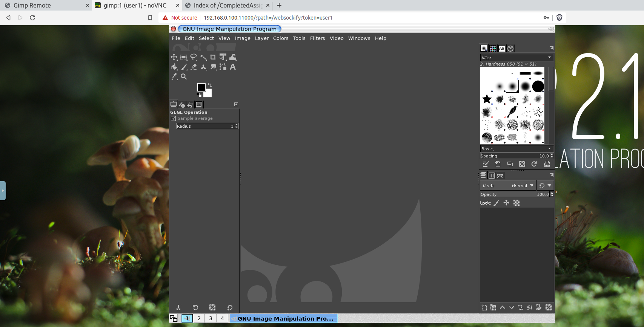Switch to the Fonts tab
Screen dimensions: 644x327
pyautogui.click(x=501, y=48)
